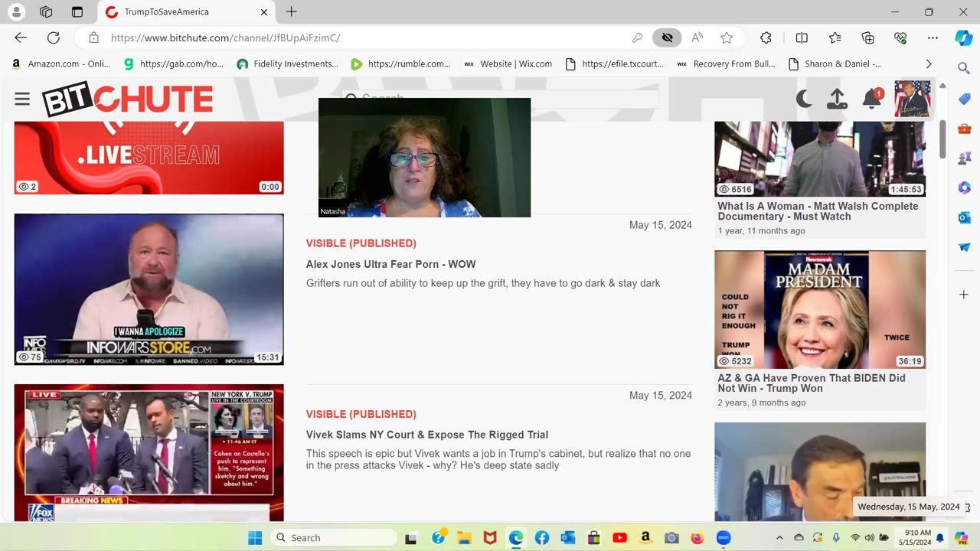
Task: Open Browser essentials heart icon
Action: [x=900, y=37]
